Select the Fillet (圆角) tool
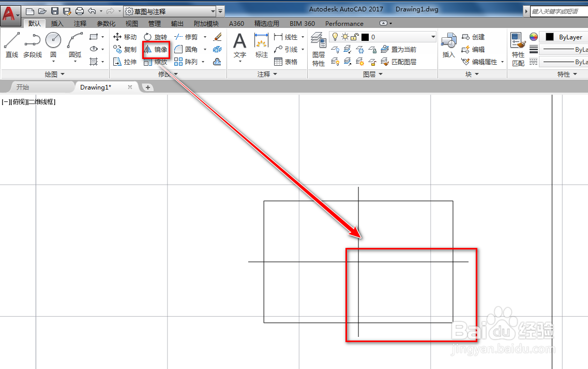Viewport: 588px width, 369px height. (x=186, y=49)
